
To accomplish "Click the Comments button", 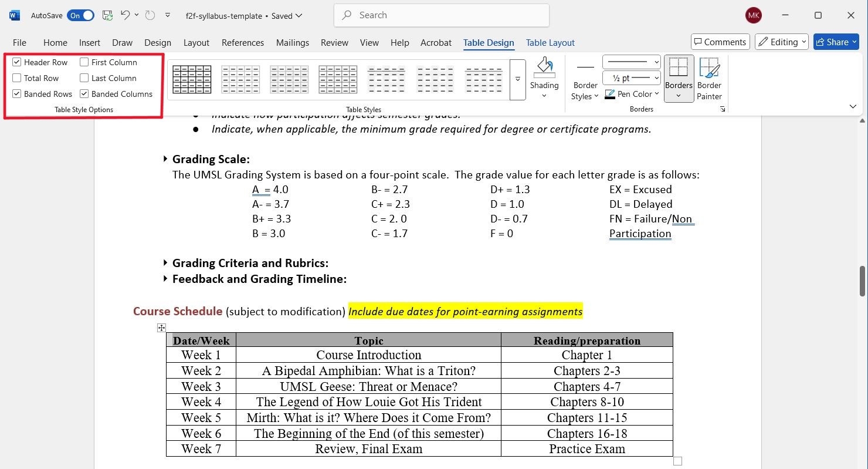I will click(720, 42).
